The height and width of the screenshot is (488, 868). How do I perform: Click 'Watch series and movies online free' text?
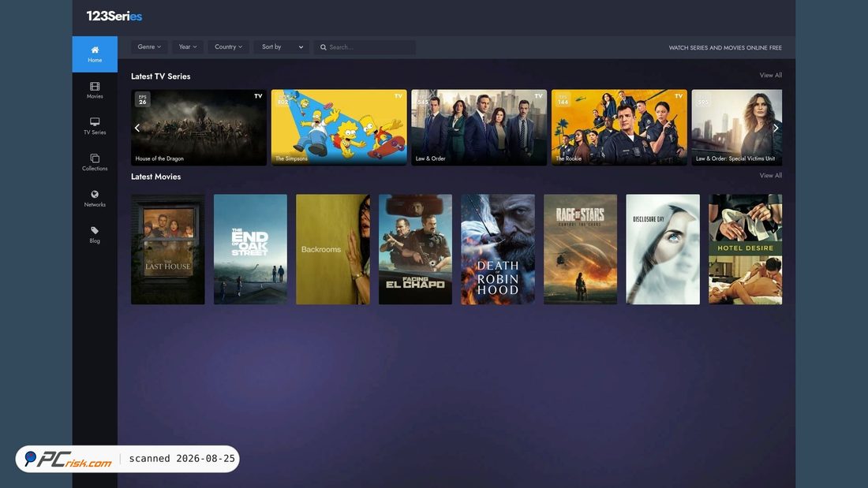coord(725,47)
